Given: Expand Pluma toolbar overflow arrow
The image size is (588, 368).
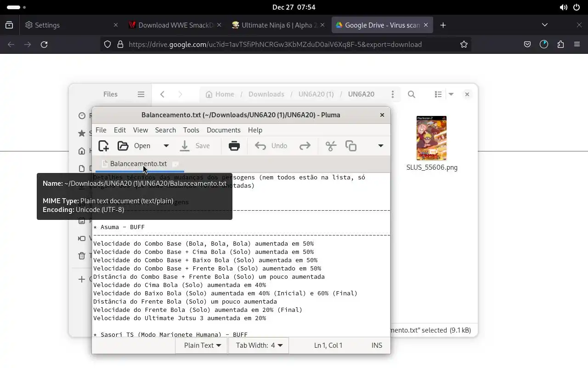Looking at the screenshot, I should 380,146.
